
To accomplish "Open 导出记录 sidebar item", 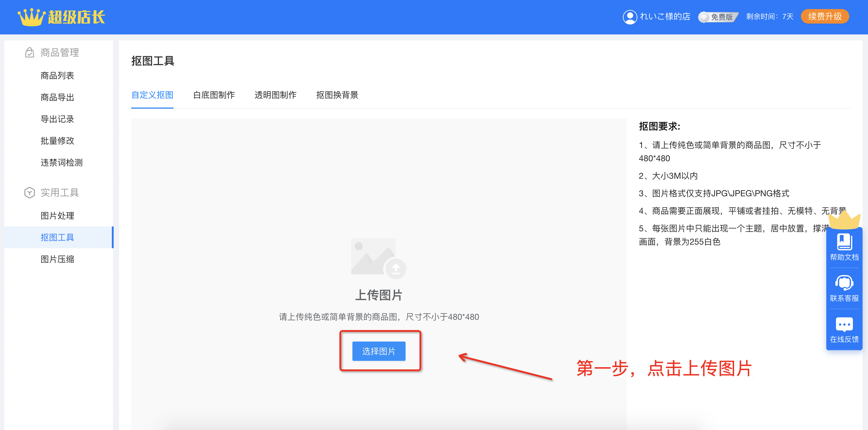I will (x=57, y=119).
